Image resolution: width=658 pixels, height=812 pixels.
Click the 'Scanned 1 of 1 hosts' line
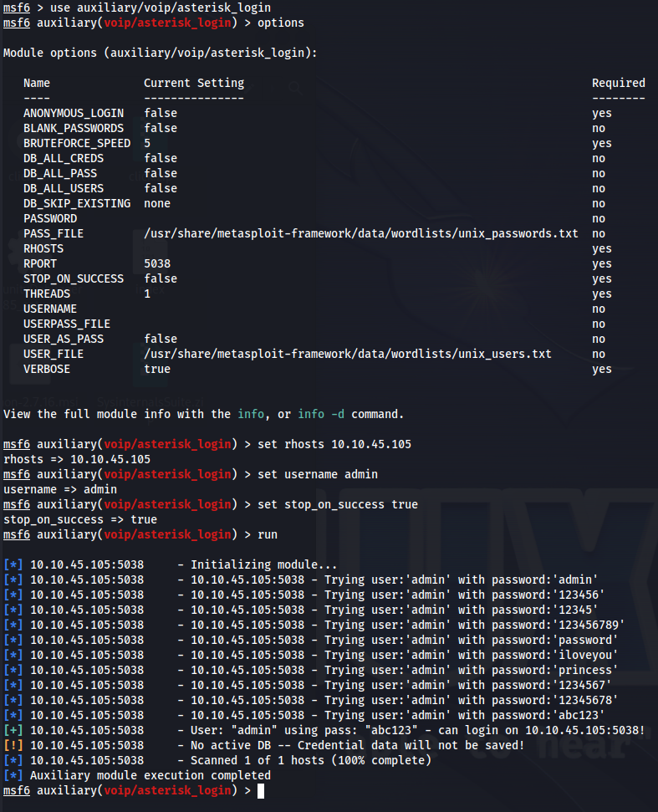pos(217,759)
